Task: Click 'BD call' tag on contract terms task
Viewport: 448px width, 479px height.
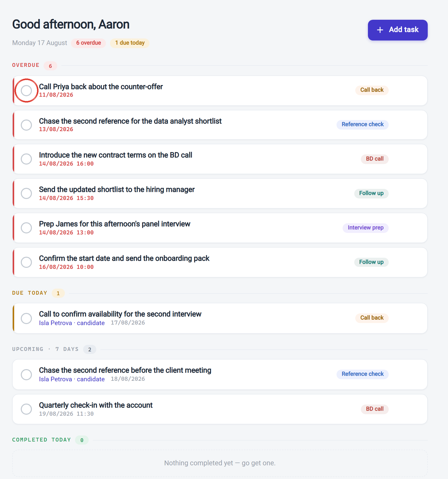Action: point(375,159)
